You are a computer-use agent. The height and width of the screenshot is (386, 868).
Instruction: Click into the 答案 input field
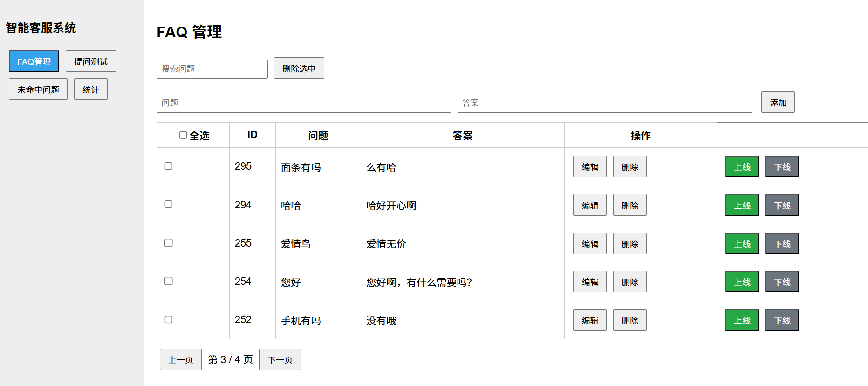tap(604, 103)
